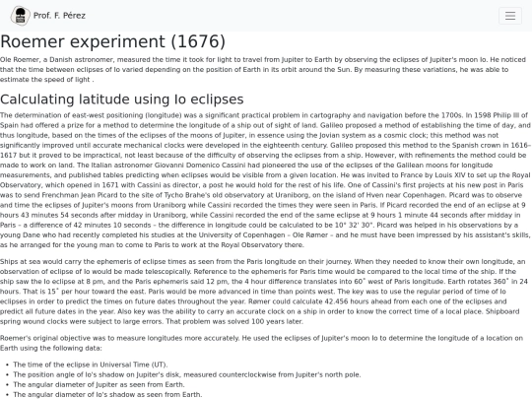Click the intro paragraph beginning "Ole Roemer, a Danish astronomer"
Screen dimensions: 532x399
tap(266, 70)
